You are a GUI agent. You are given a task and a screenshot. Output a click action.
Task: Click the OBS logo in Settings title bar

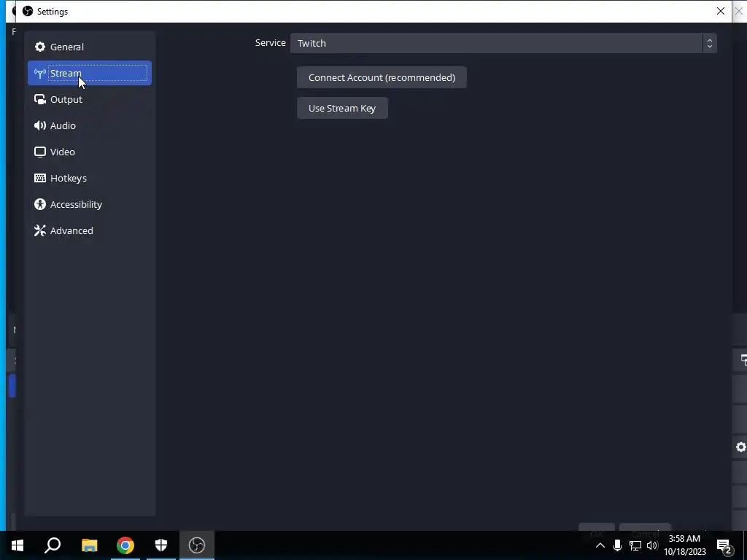pos(28,11)
